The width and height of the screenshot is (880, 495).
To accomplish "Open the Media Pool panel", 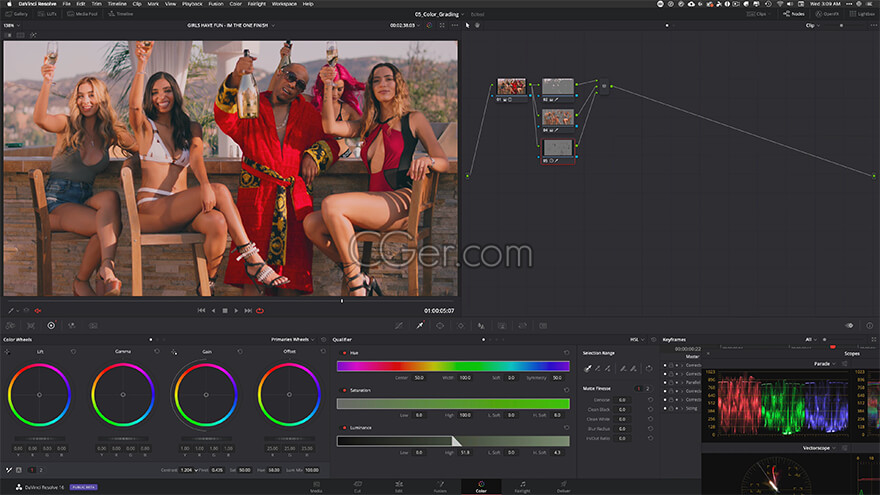I will coord(82,14).
